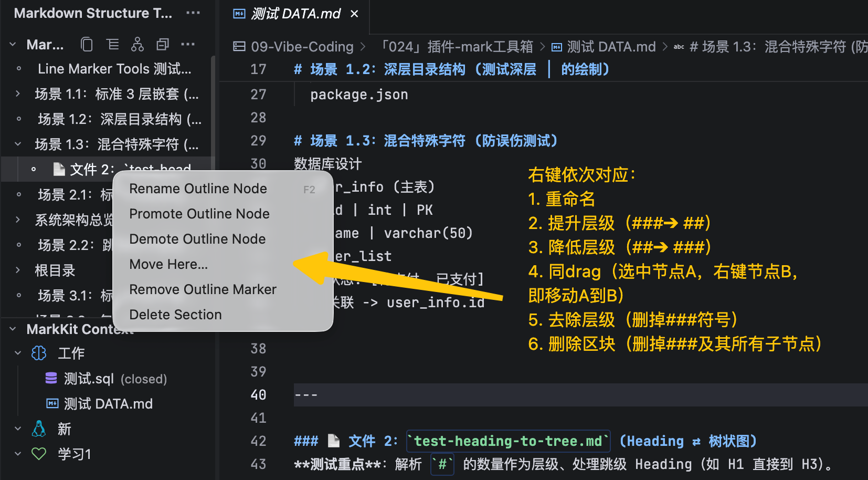Collapse the 工作 group
The height and width of the screenshot is (480, 868).
coord(18,353)
